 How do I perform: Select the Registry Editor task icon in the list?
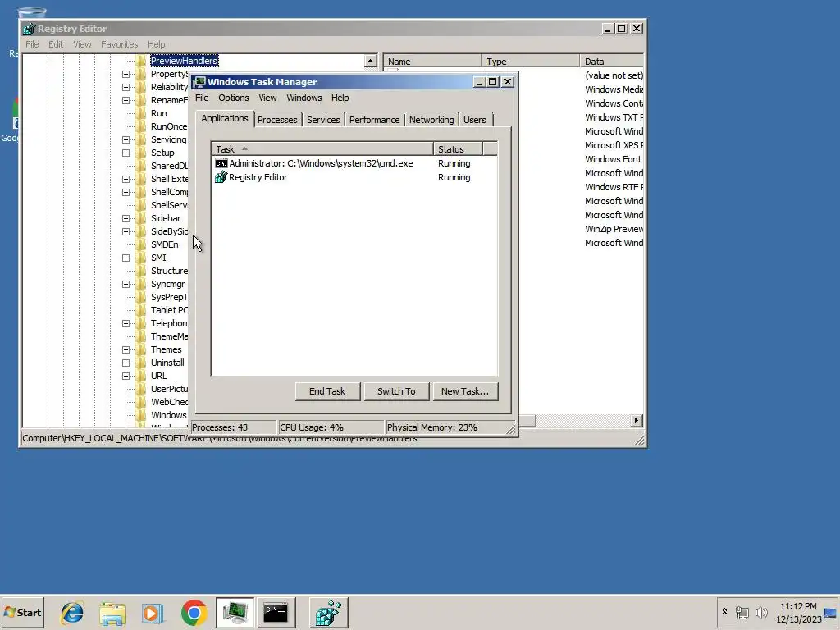[221, 177]
